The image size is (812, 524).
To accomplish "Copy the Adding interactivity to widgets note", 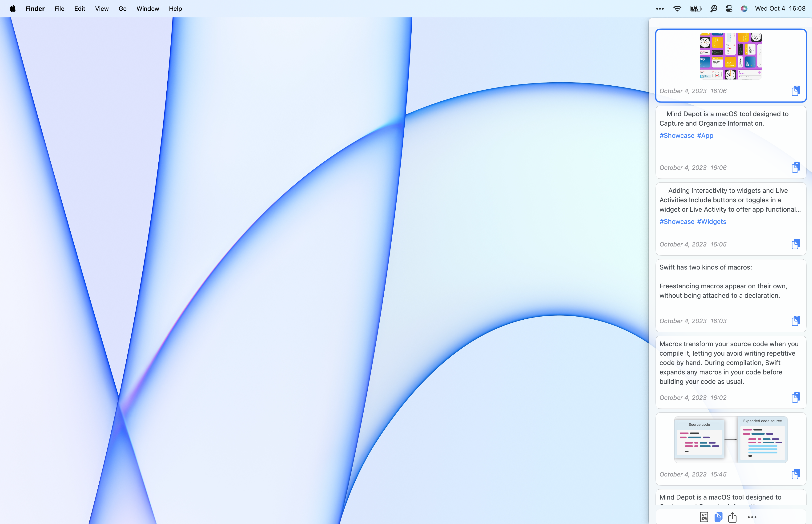I will tap(796, 244).
